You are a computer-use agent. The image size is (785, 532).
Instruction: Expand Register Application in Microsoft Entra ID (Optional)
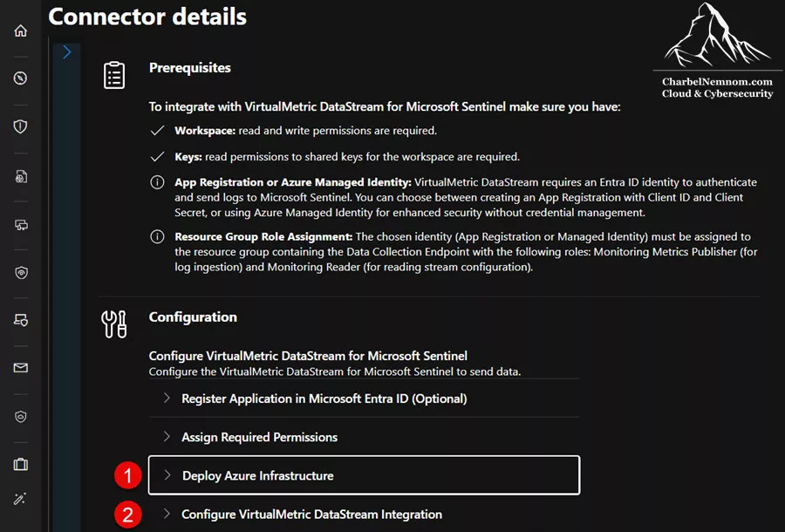tap(364, 399)
